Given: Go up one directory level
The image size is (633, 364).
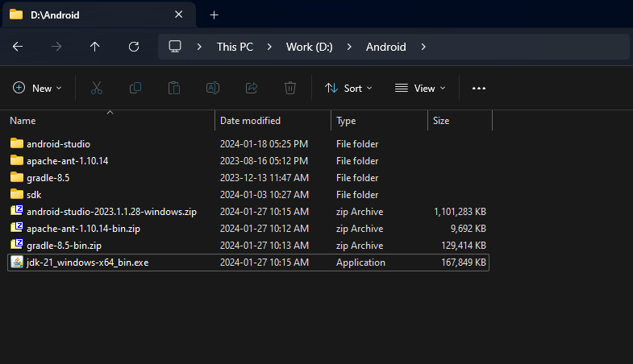Looking at the screenshot, I should pyautogui.click(x=95, y=47).
